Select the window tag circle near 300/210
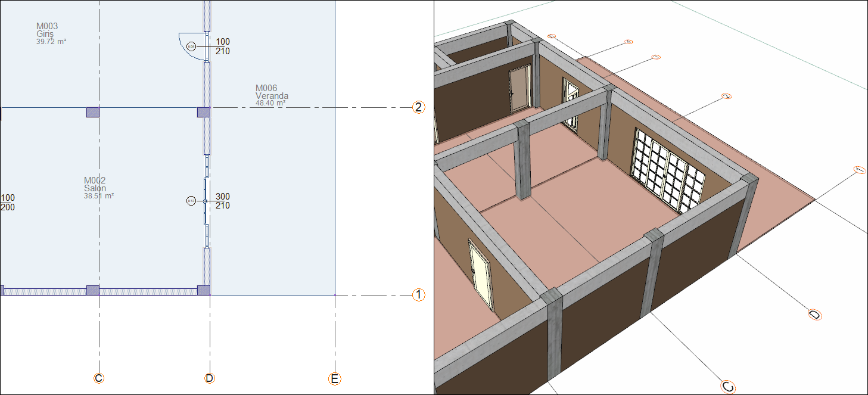Image resolution: width=868 pixels, height=395 pixels. (191, 201)
